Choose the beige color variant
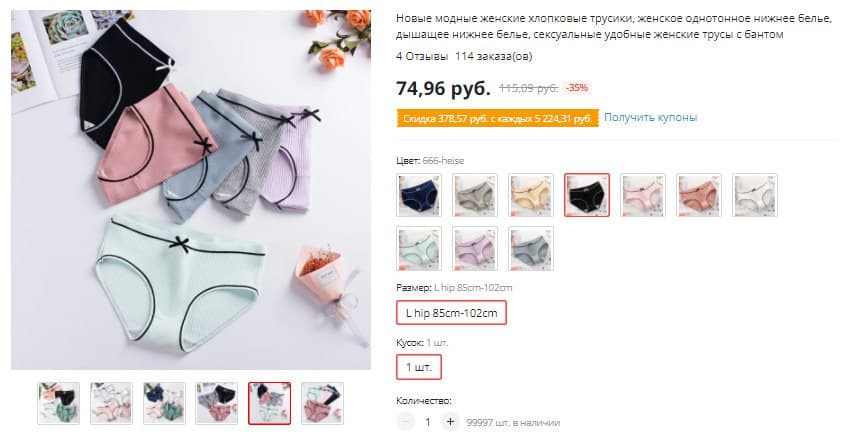 coord(531,195)
